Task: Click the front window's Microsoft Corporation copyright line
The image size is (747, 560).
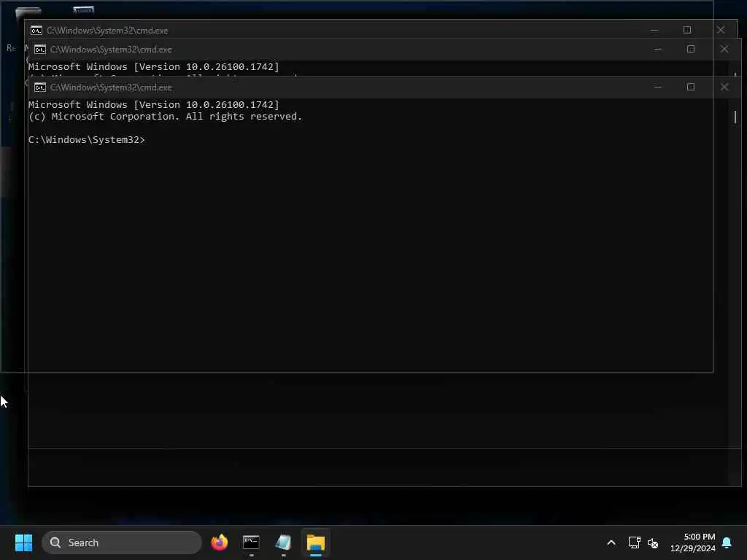Action: point(166,116)
